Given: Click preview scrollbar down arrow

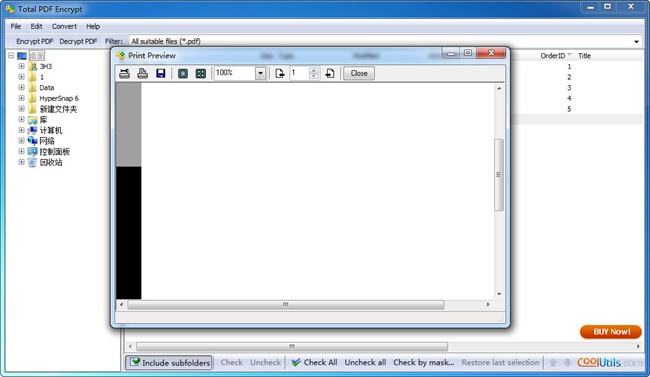Looking at the screenshot, I should tap(499, 294).
